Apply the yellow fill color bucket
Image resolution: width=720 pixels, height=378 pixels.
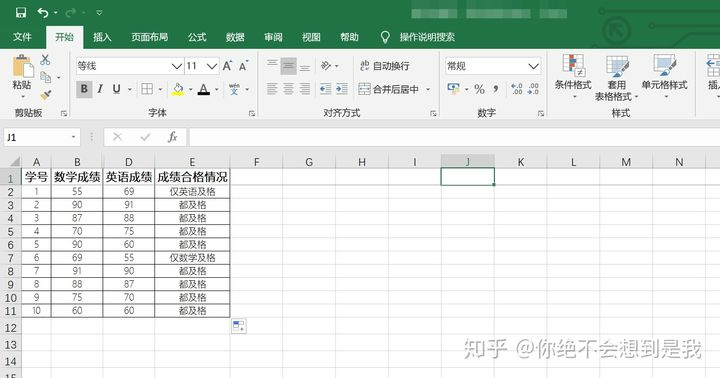click(x=178, y=89)
